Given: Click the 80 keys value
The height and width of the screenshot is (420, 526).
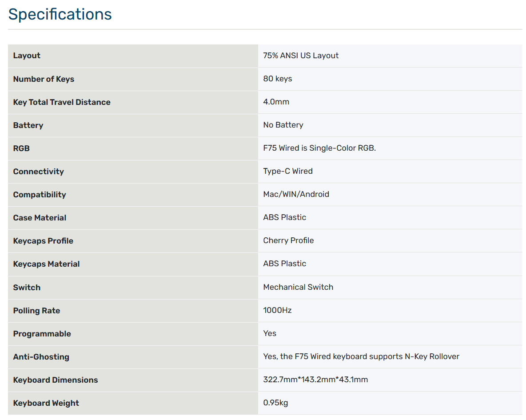Looking at the screenshot, I should point(277,79).
